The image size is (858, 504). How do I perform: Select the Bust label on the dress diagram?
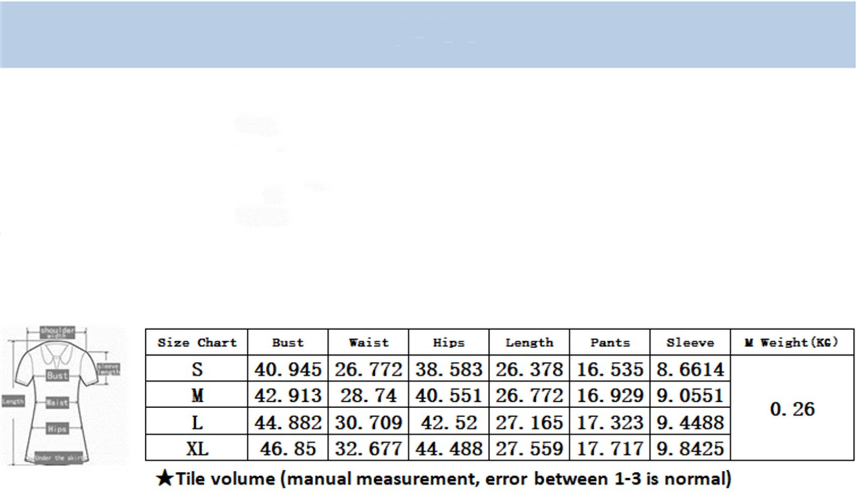coord(57,375)
